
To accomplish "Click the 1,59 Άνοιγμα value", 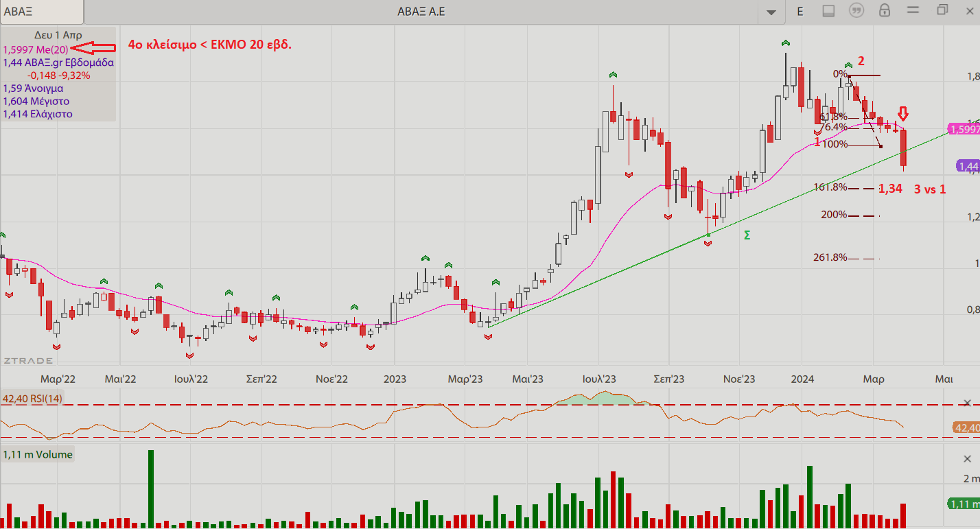I will 33,89.
